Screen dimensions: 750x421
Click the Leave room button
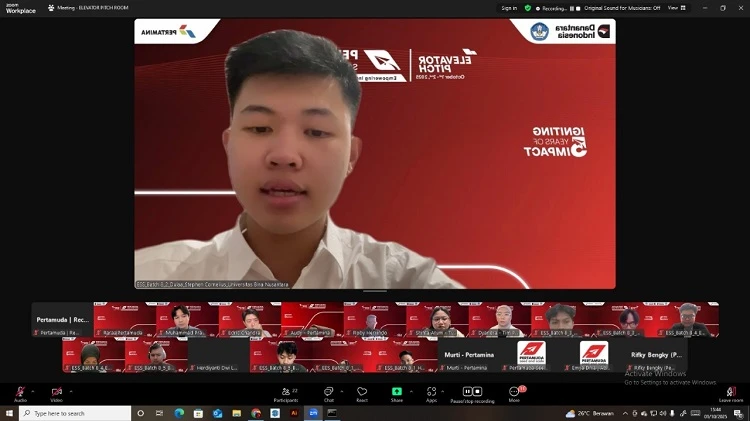tap(730, 392)
